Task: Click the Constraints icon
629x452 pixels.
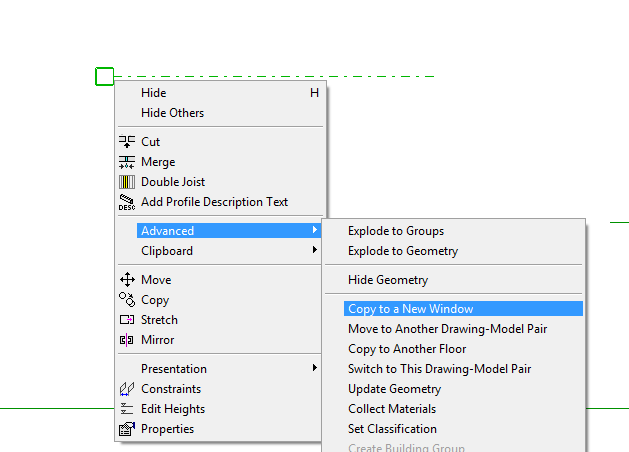Action: click(127, 389)
